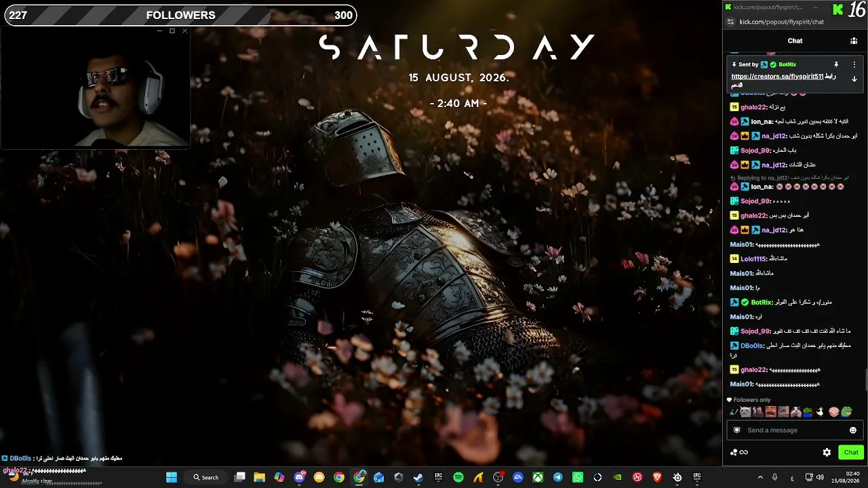The width and height of the screenshot is (868, 488).
Task: Click the webcam overlay window
Action: (x=95, y=87)
